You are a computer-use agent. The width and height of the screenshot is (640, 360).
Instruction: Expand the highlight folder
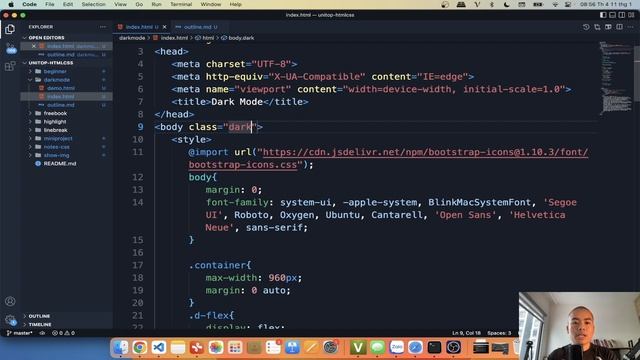pyautogui.click(x=55, y=122)
